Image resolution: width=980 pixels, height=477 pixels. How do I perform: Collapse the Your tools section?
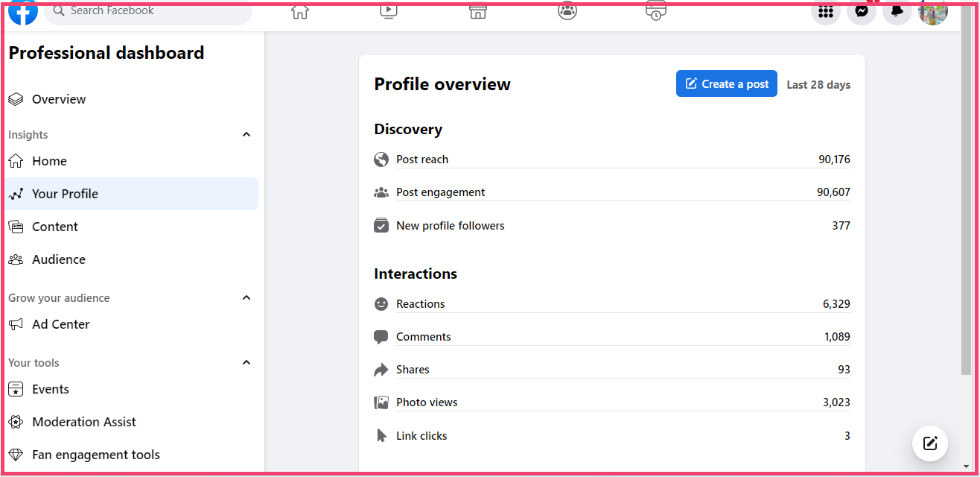[x=246, y=363]
